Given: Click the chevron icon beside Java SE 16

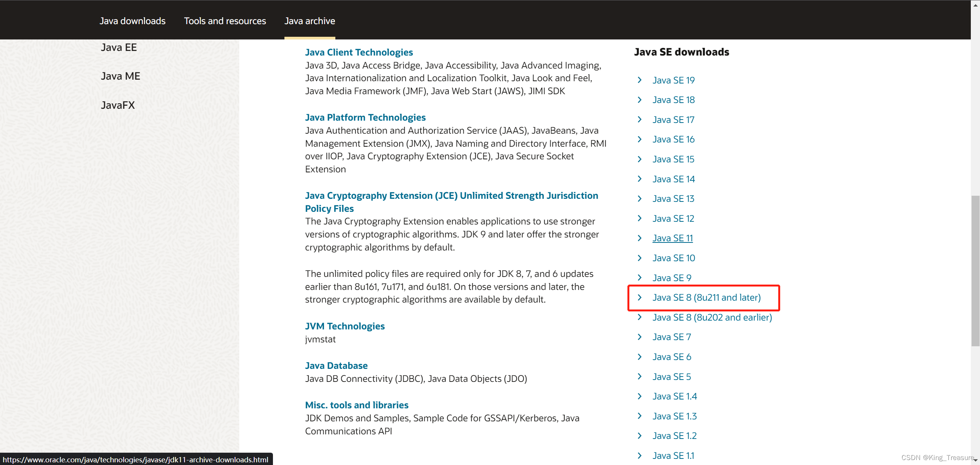Looking at the screenshot, I should [x=640, y=139].
